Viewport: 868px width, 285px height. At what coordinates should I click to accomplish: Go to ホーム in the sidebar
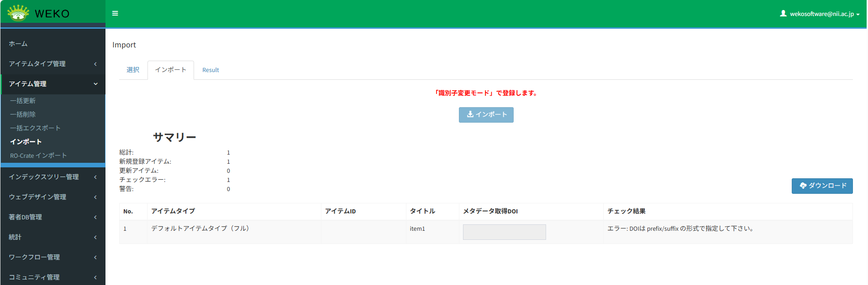(x=18, y=44)
